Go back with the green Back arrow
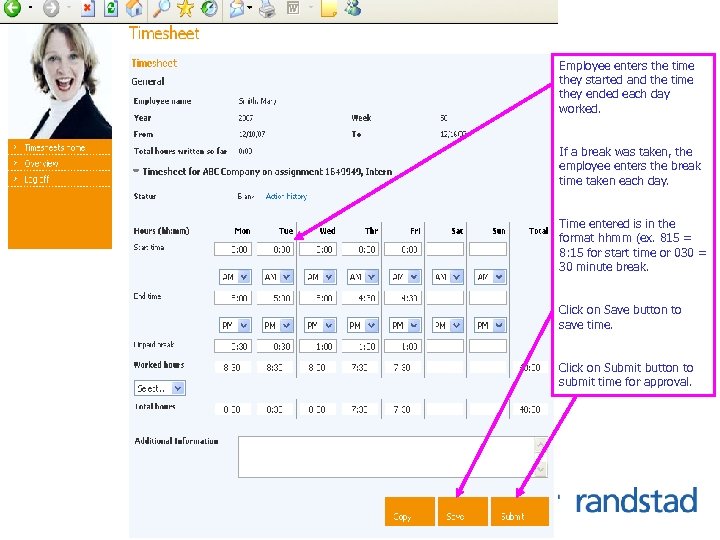Image resolution: width=720 pixels, height=540 pixels. (12, 8)
